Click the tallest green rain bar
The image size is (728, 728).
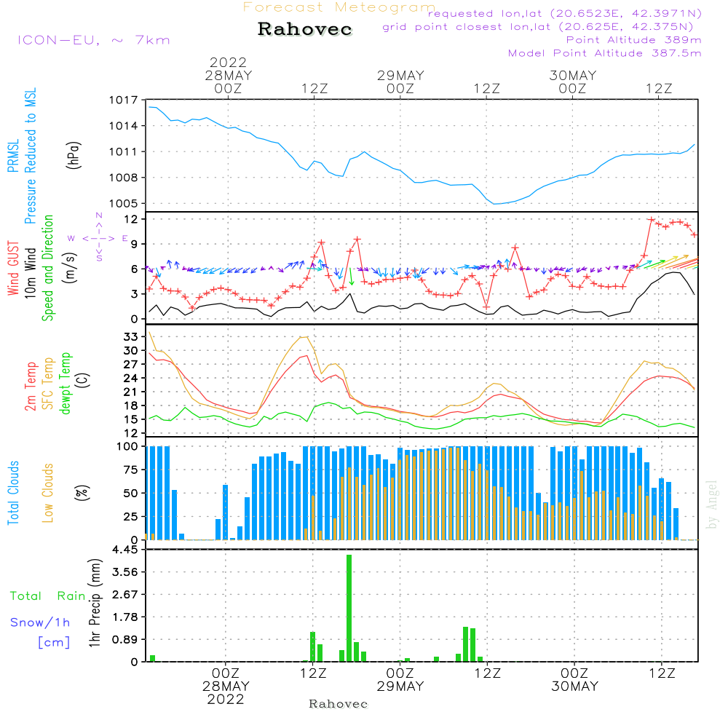pyautogui.click(x=349, y=608)
